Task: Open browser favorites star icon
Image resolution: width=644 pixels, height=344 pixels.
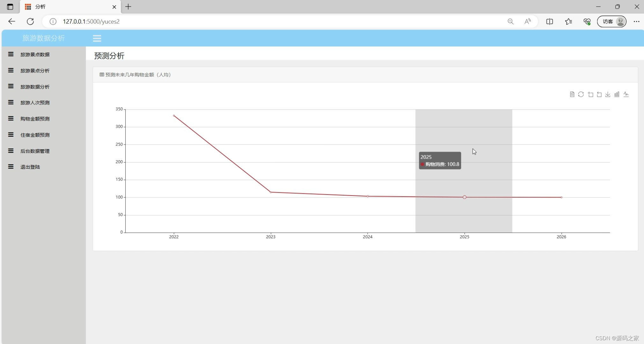Action: (x=568, y=21)
